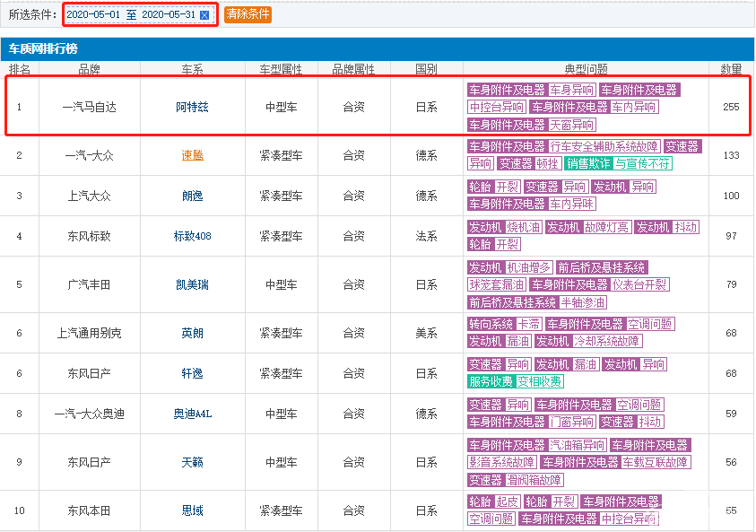Open the 标致408 series link

tap(192, 236)
